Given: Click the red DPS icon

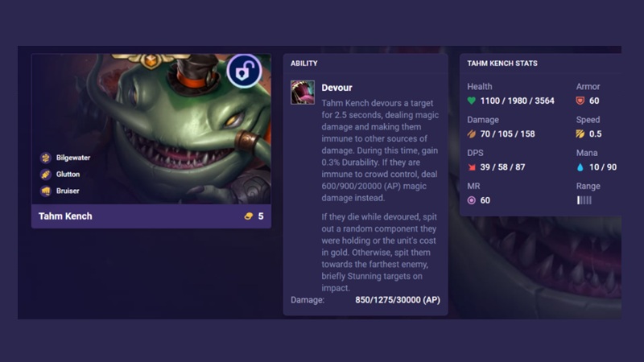Looking at the screenshot, I should pyautogui.click(x=472, y=167).
